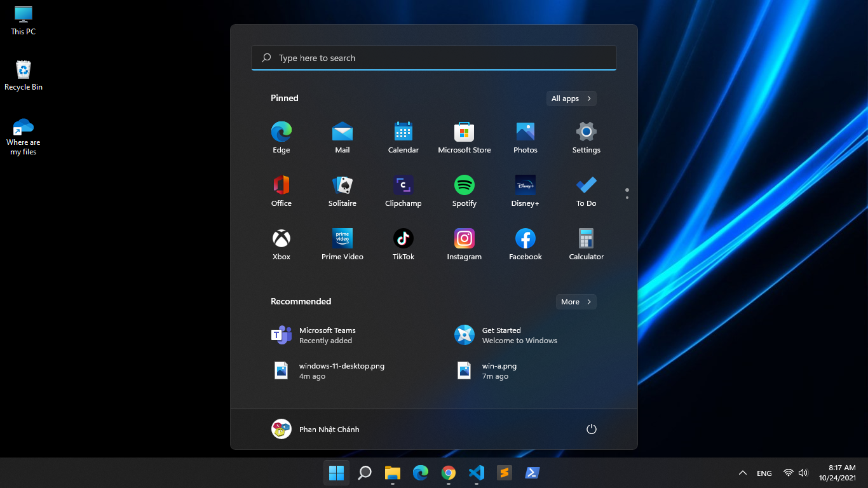Open the Edge pinned app
868x488 pixels.
281,138
